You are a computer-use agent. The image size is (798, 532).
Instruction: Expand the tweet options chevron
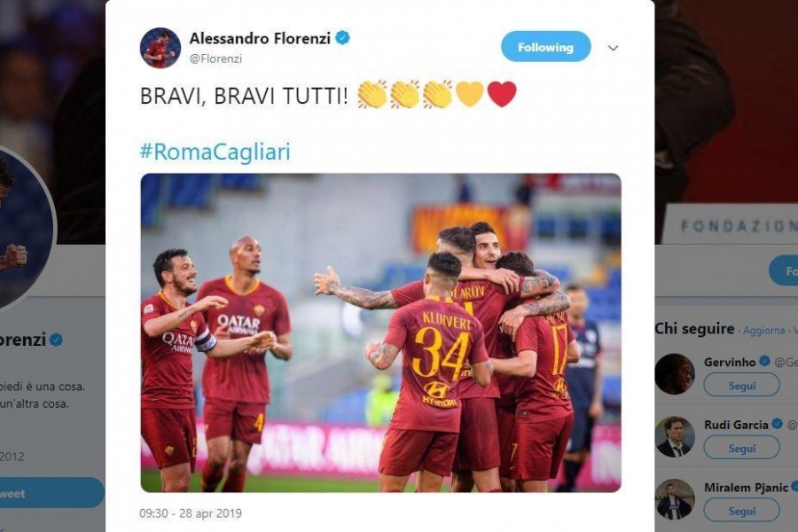point(614,48)
